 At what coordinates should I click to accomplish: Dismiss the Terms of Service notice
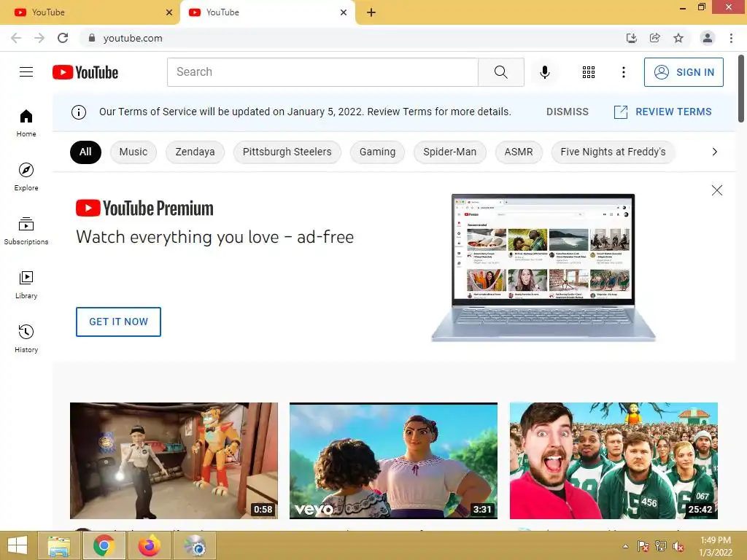pos(568,112)
